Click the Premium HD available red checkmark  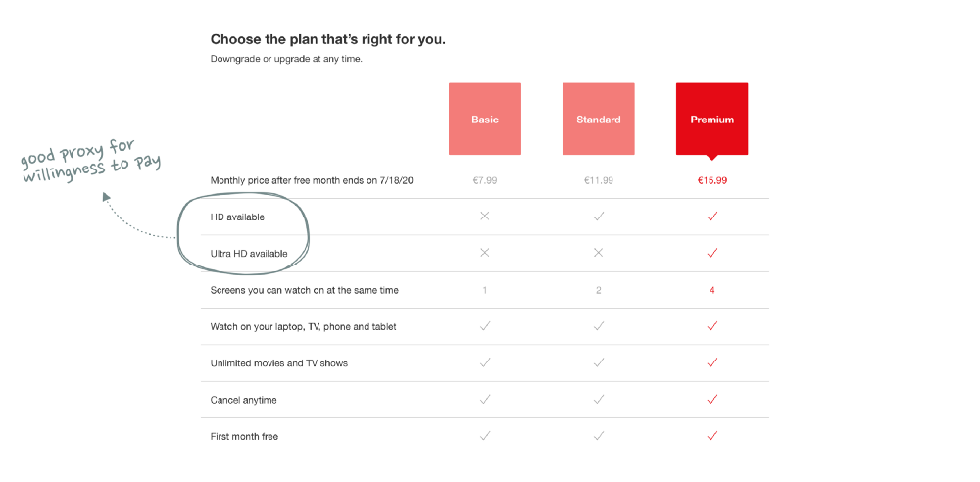[x=711, y=217]
